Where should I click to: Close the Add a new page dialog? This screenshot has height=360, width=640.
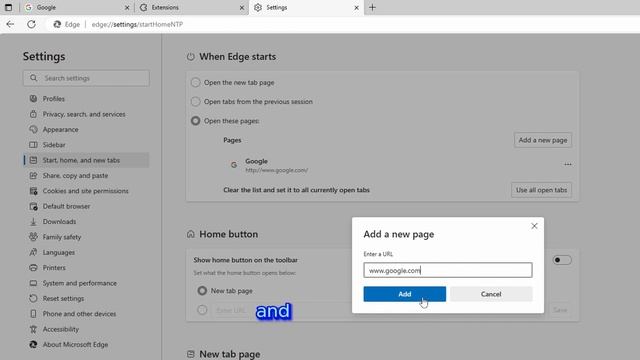click(x=534, y=226)
